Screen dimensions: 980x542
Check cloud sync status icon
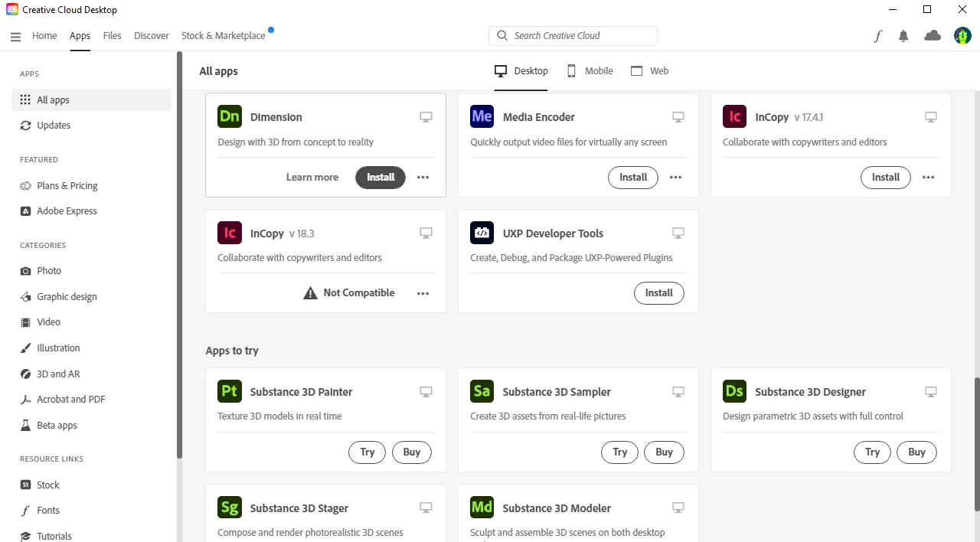933,36
